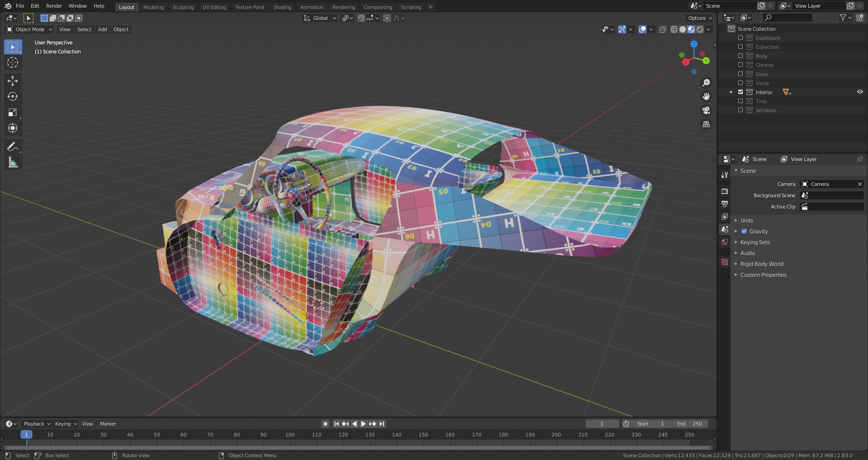Select the Measure tool
Screen dimensions: 868x460
pyautogui.click(x=13, y=162)
